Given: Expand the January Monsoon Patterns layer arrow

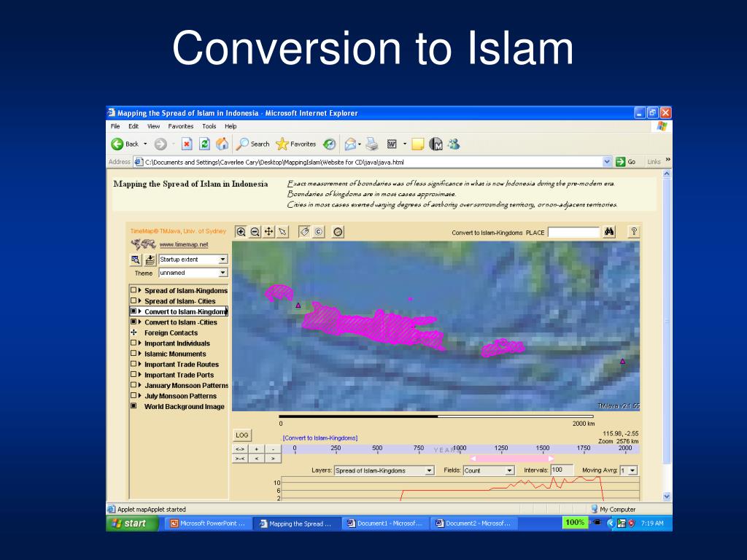Looking at the screenshot, I should pos(139,385).
